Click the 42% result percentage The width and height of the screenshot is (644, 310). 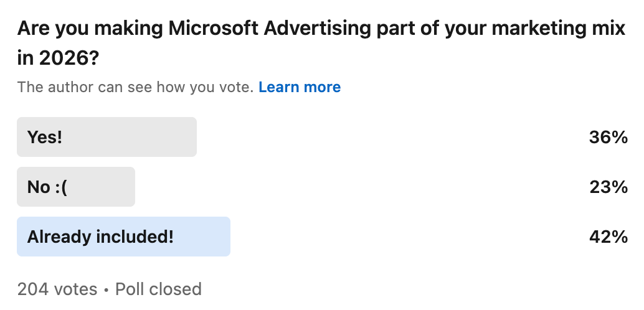pos(608,237)
